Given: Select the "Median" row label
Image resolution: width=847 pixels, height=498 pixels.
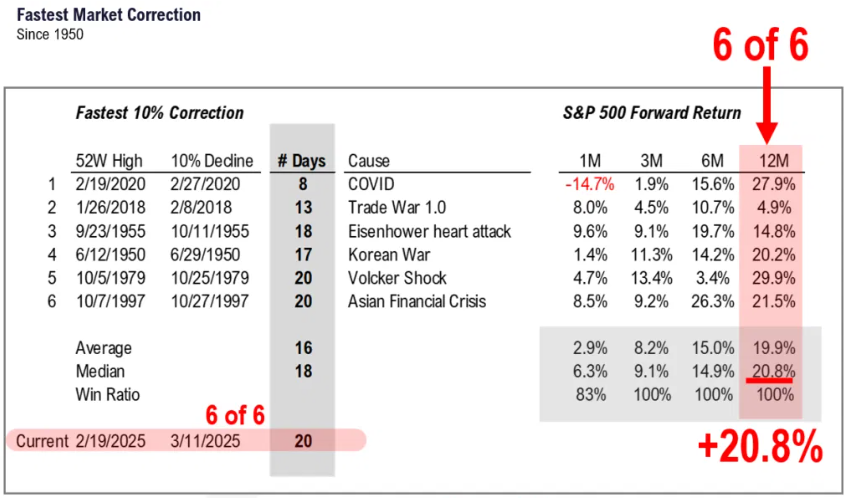Looking at the screenshot, I should pos(102,371).
